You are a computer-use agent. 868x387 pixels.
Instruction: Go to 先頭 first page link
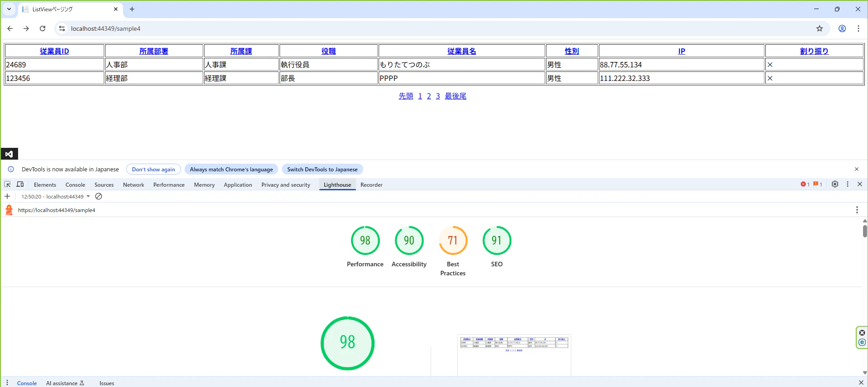pos(406,96)
